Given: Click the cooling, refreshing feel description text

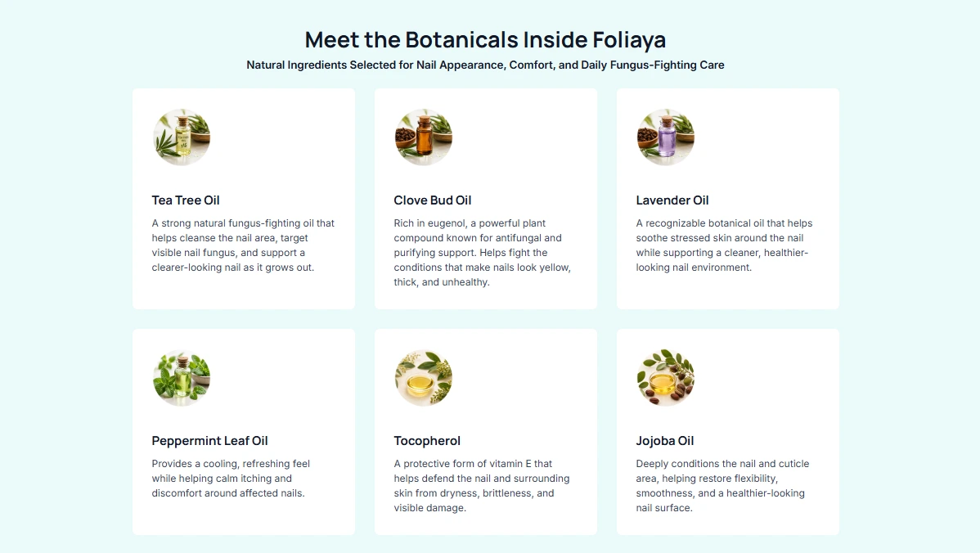Looking at the screenshot, I should click(231, 478).
